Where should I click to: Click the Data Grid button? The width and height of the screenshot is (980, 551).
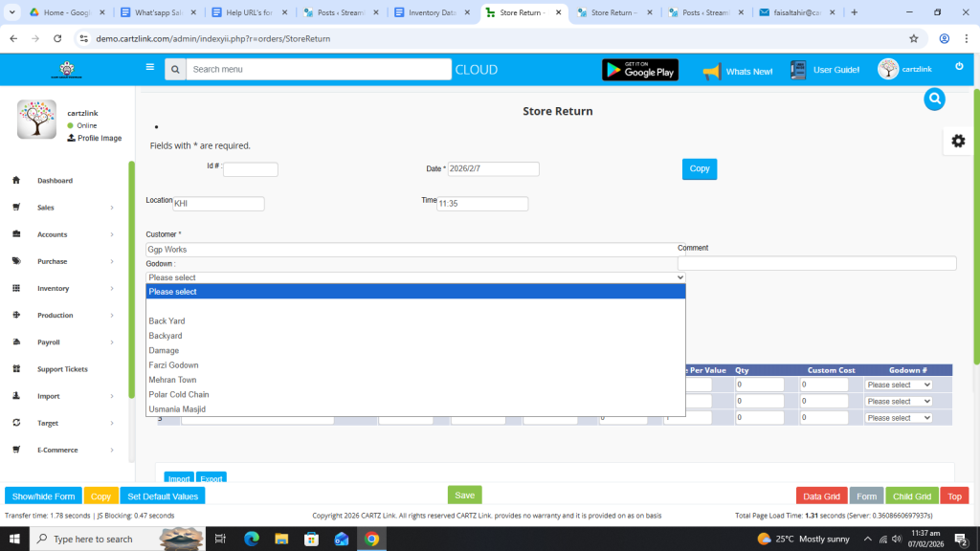coord(821,496)
